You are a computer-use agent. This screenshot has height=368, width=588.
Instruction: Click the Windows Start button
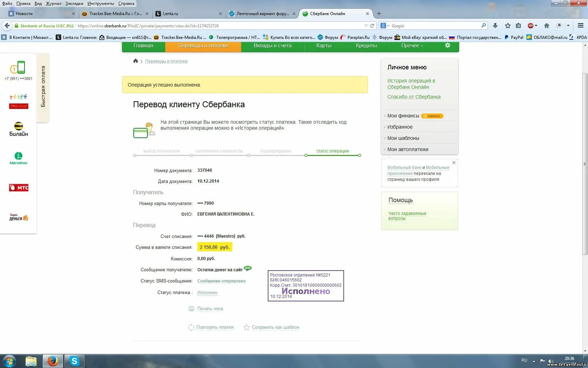[x=9, y=361]
